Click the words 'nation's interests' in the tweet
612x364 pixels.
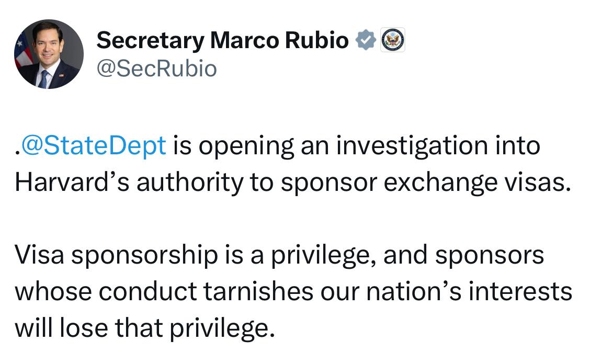469,291
